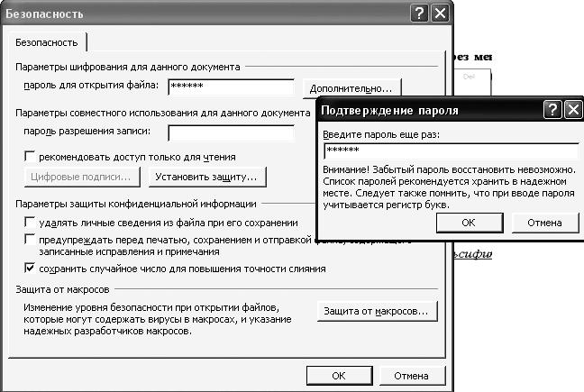Click Отмена in password confirmation dialog
Image resolution: width=584 pixels, height=392 pixels.
pyautogui.click(x=545, y=223)
